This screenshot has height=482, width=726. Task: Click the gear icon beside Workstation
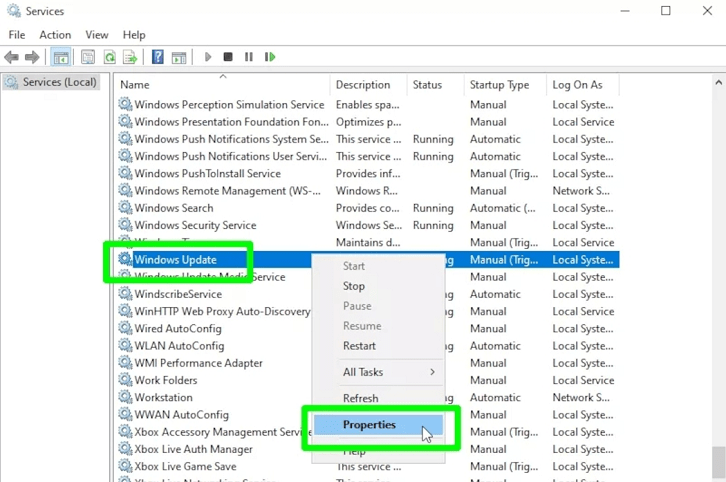point(125,397)
